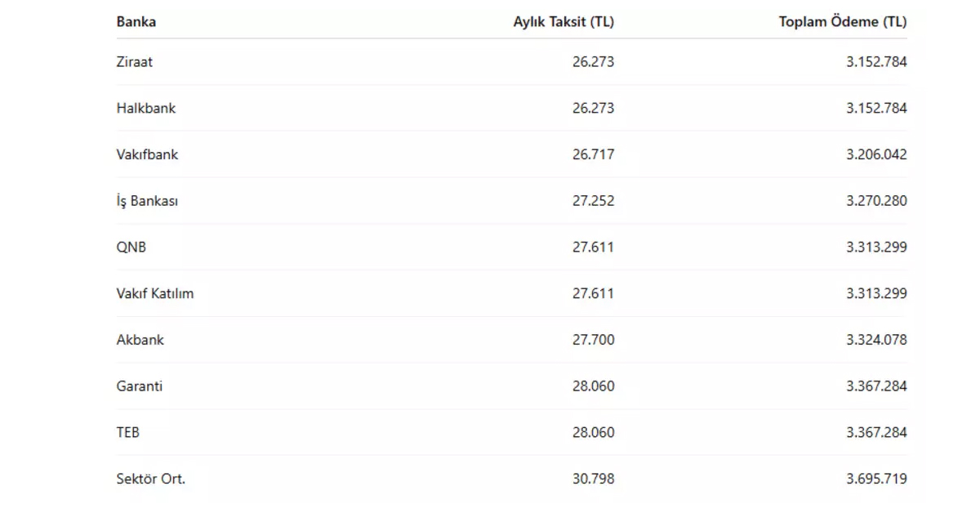Click İş Bankası's monthly installment 27.252
This screenshot has width=980, height=513.
click(593, 201)
